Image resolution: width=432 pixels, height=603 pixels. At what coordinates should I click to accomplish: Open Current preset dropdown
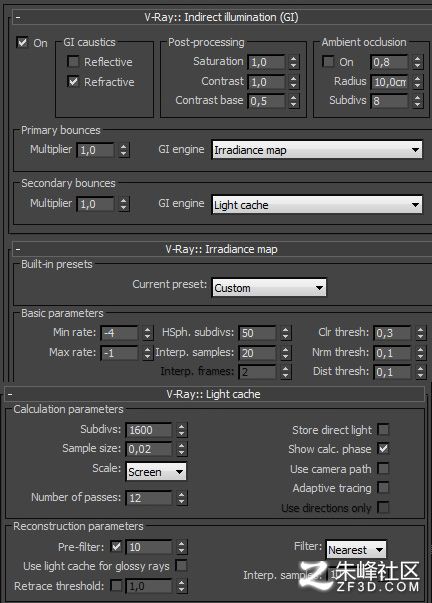click(269, 288)
